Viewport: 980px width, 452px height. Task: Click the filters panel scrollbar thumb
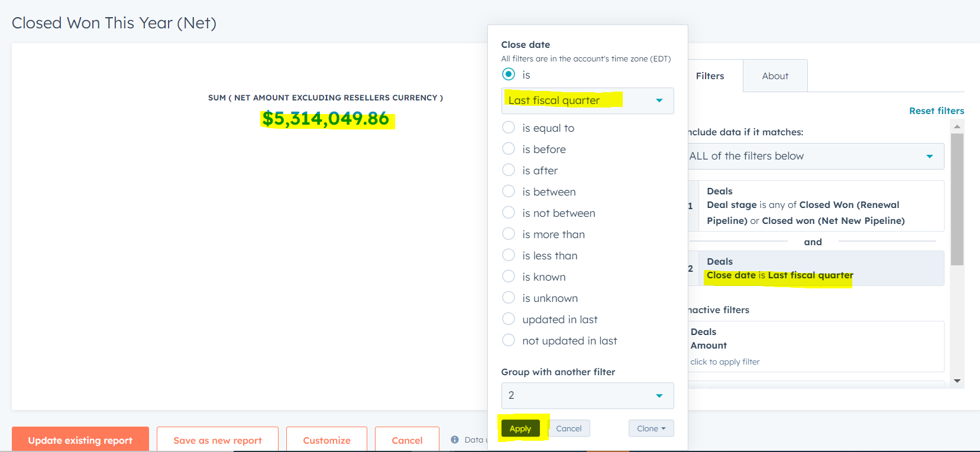(957, 199)
